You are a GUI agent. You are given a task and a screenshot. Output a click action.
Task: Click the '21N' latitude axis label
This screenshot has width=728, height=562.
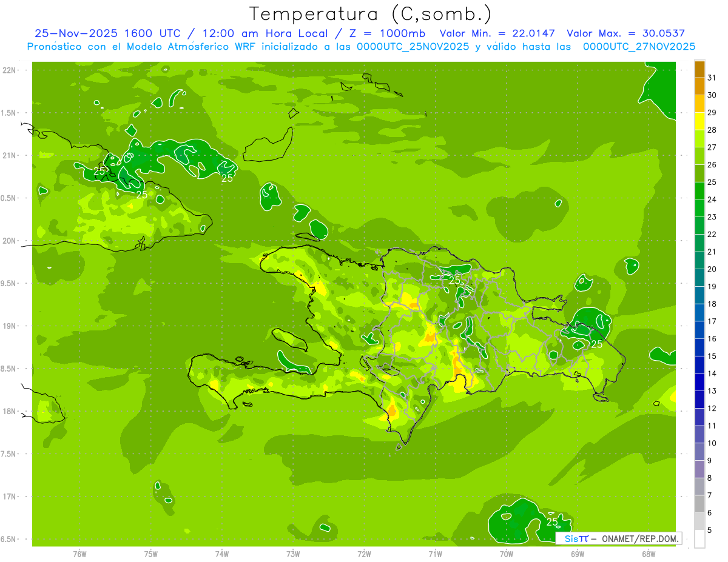tap(10, 156)
